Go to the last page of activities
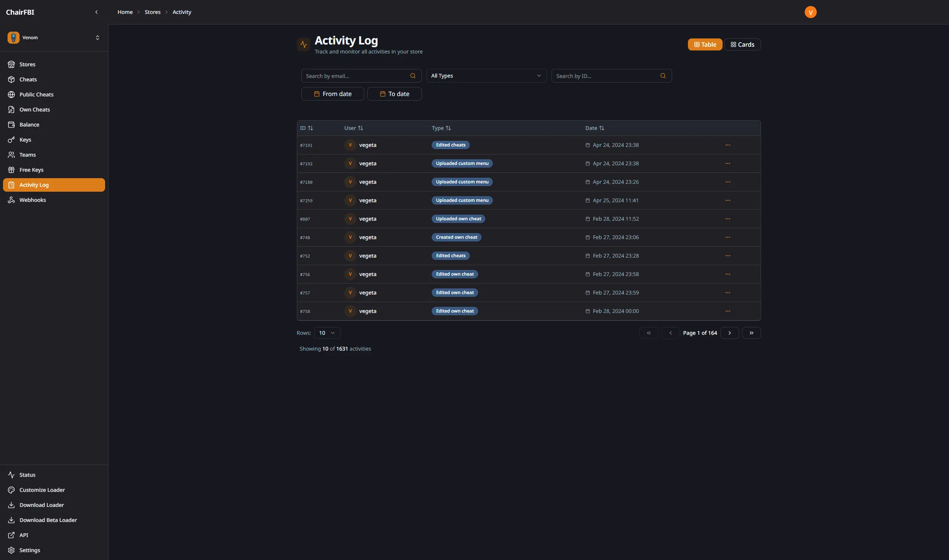949x560 pixels. pyautogui.click(x=751, y=333)
